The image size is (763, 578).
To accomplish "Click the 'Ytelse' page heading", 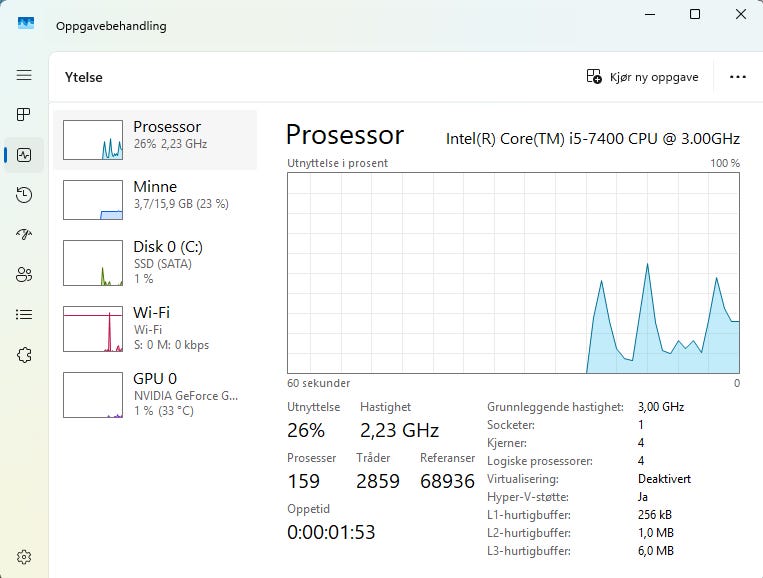I will (x=84, y=77).
